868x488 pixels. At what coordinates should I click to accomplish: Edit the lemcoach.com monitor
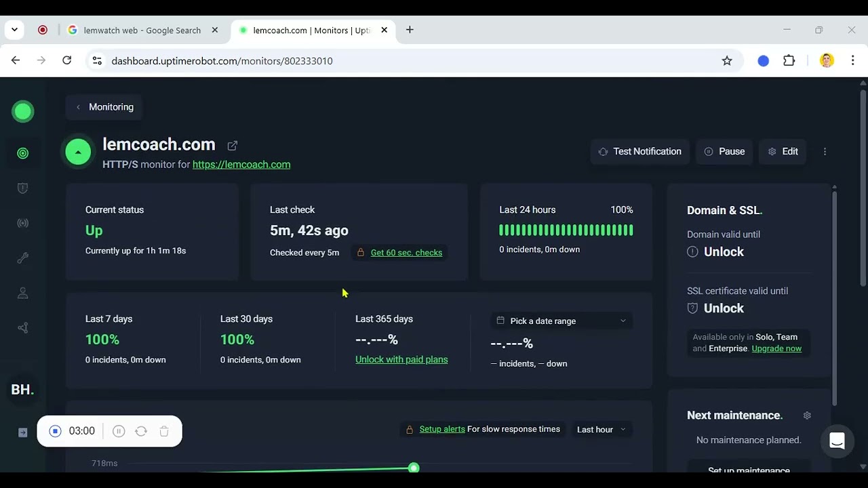tap(783, 152)
